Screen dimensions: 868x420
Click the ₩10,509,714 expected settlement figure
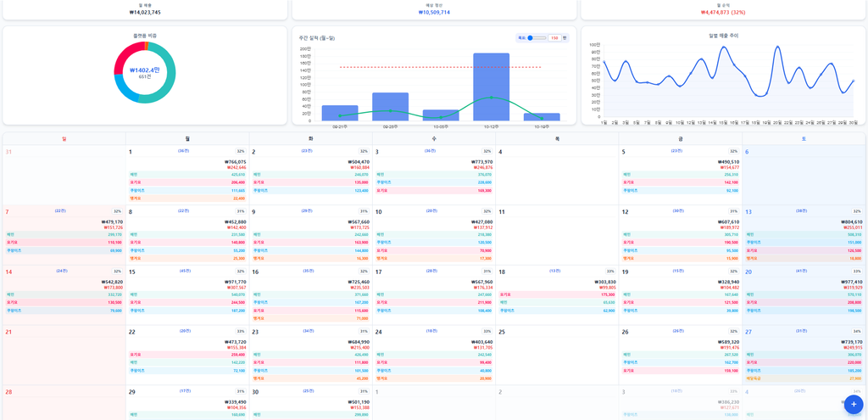click(434, 12)
